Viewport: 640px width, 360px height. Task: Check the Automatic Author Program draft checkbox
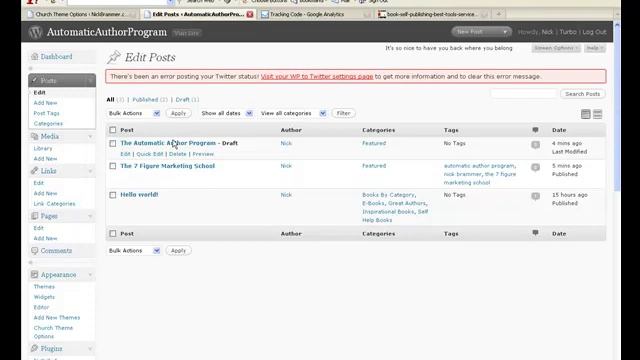point(113,143)
